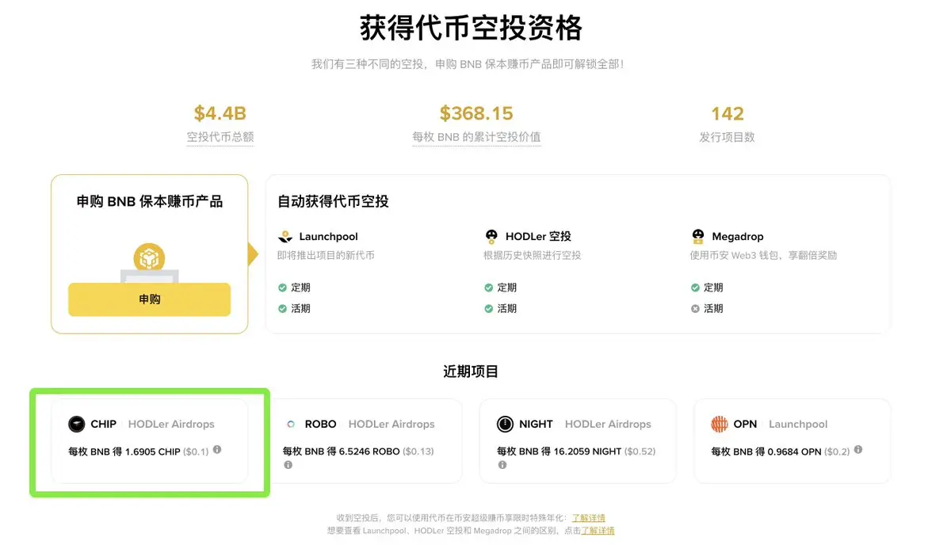Click the 发行项目数 label
Image resolution: width=951 pixels, height=560 pixels.
pyautogui.click(x=727, y=137)
